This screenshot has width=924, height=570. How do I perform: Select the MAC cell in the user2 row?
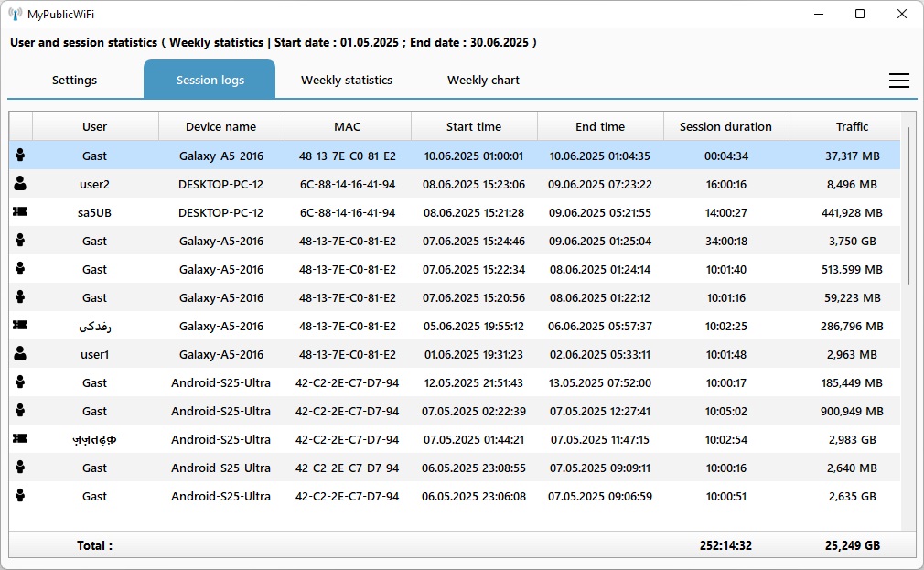click(x=347, y=184)
